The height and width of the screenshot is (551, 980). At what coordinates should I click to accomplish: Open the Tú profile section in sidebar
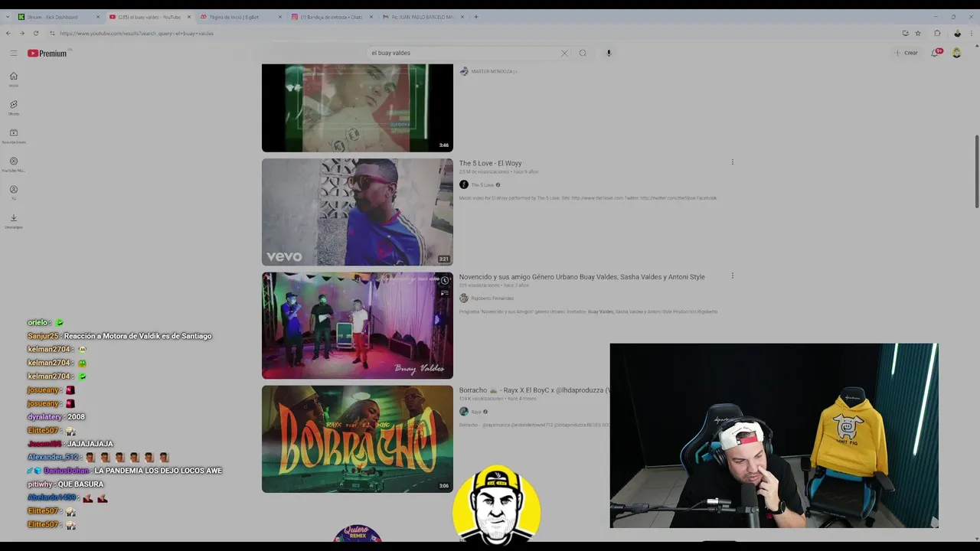[x=14, y=192]
